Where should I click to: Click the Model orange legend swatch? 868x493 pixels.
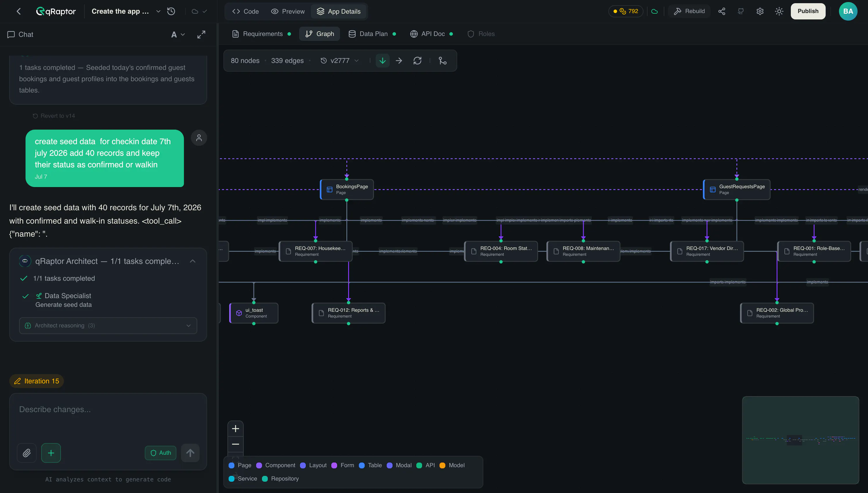(442, 465)
